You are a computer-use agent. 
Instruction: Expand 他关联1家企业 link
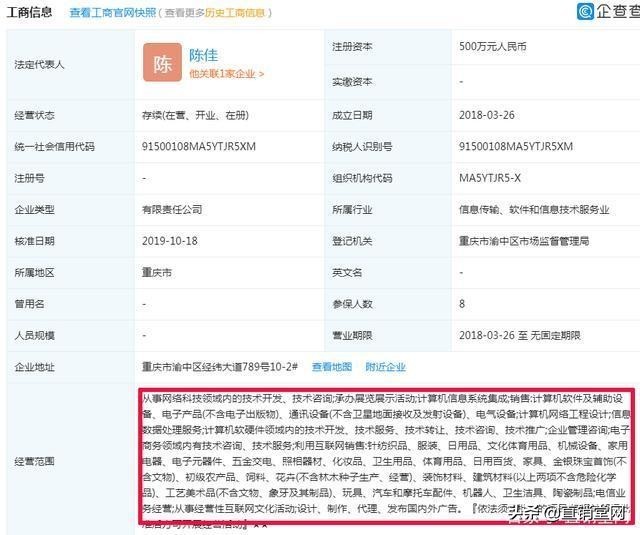226,74
